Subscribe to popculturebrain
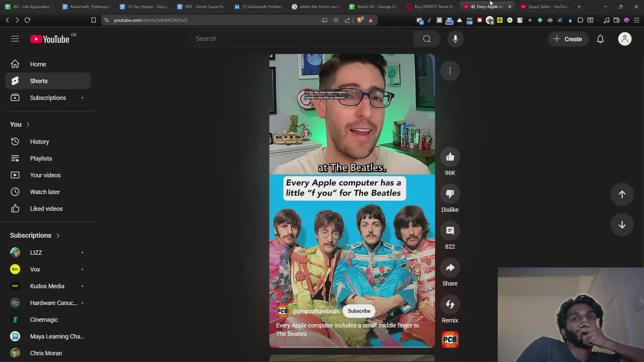Image resolution: width=644 pixels, height=362 pixels. [x=359, y=311]
